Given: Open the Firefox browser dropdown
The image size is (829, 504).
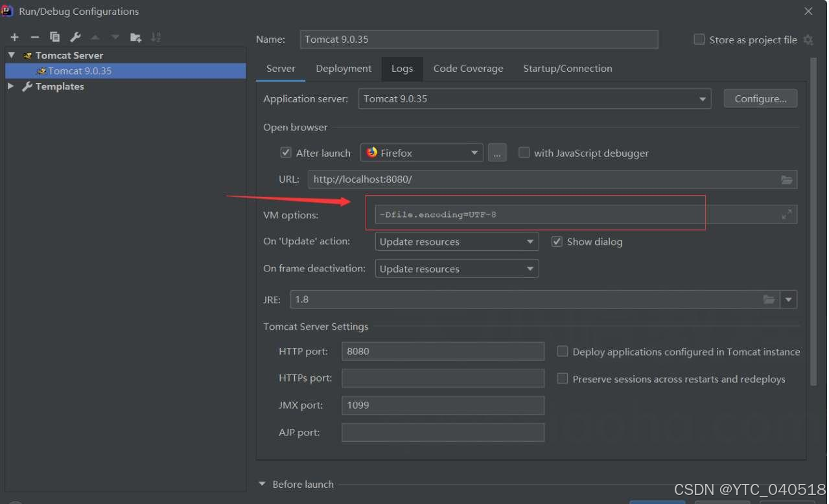Looking at the screenshot, I should coord(422,153).
